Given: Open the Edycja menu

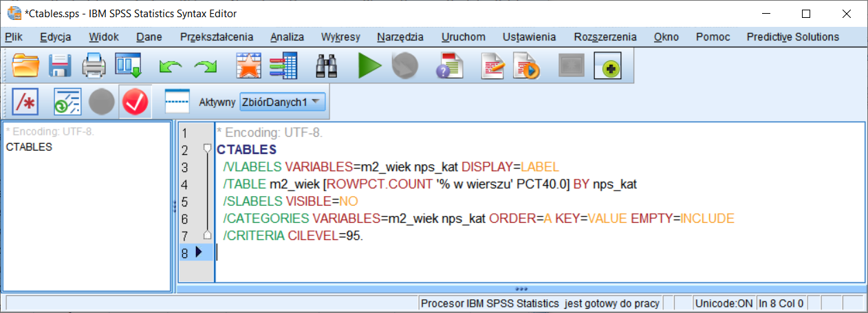Looking at the screenshot, I should 56,37.
